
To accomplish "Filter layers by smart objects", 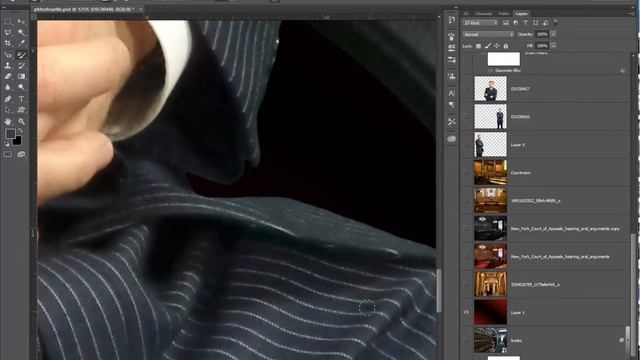I will 545,23.
